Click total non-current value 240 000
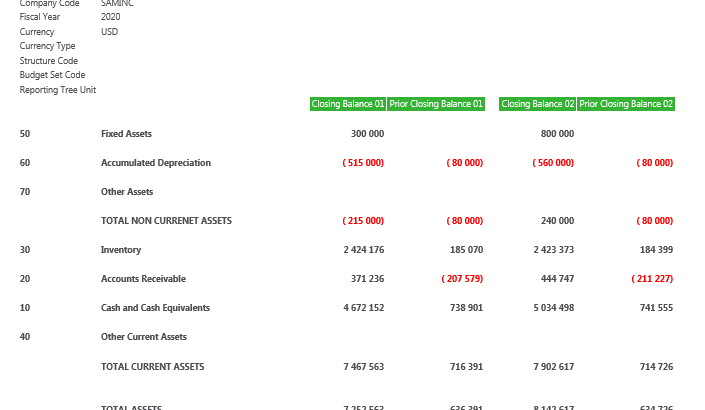 [558, 221]
